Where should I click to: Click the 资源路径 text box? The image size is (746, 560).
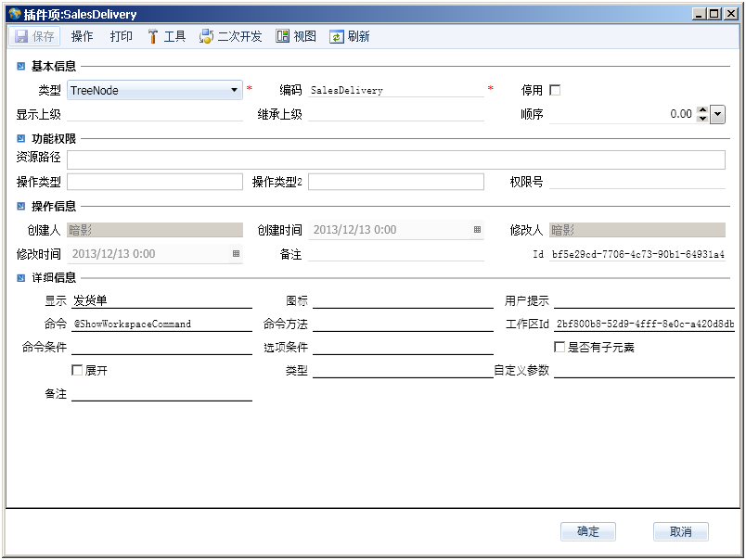click(x=396, y=159)
